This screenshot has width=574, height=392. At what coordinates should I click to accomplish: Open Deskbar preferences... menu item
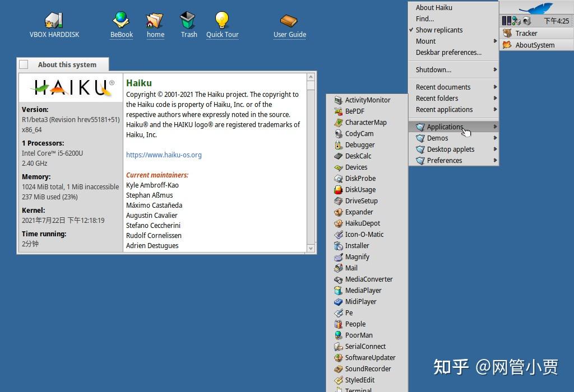pos(453,53)
